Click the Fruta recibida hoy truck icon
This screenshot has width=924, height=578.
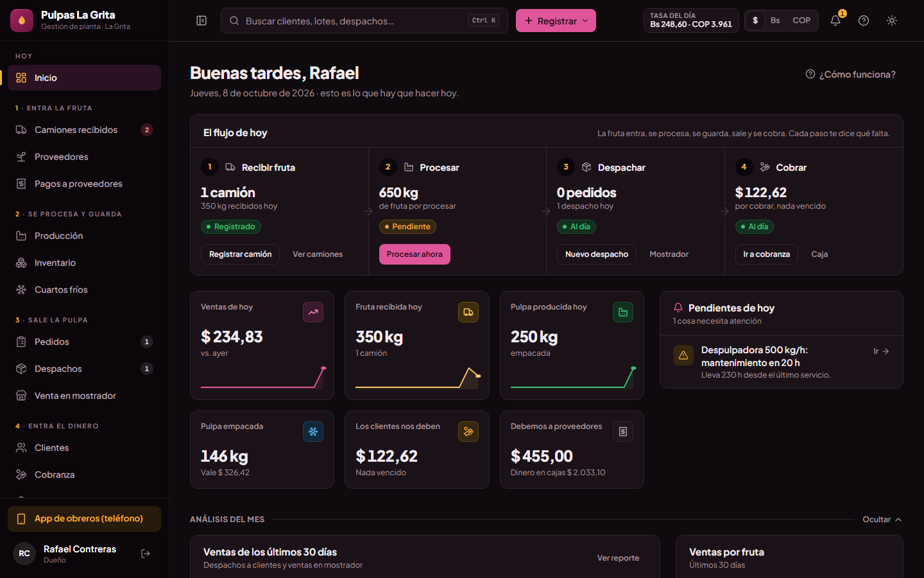coord(468,312)
